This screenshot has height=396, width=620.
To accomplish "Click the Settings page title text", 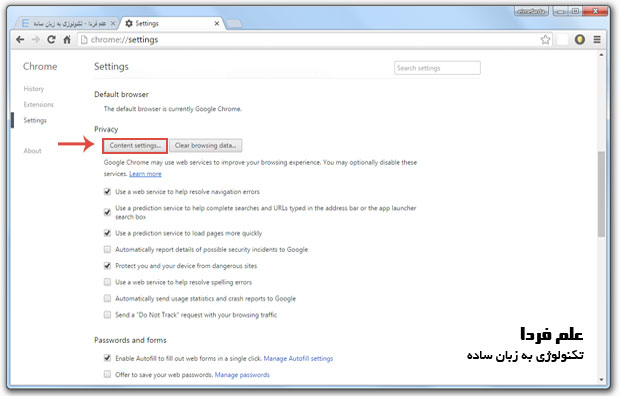I will point(111,66).
